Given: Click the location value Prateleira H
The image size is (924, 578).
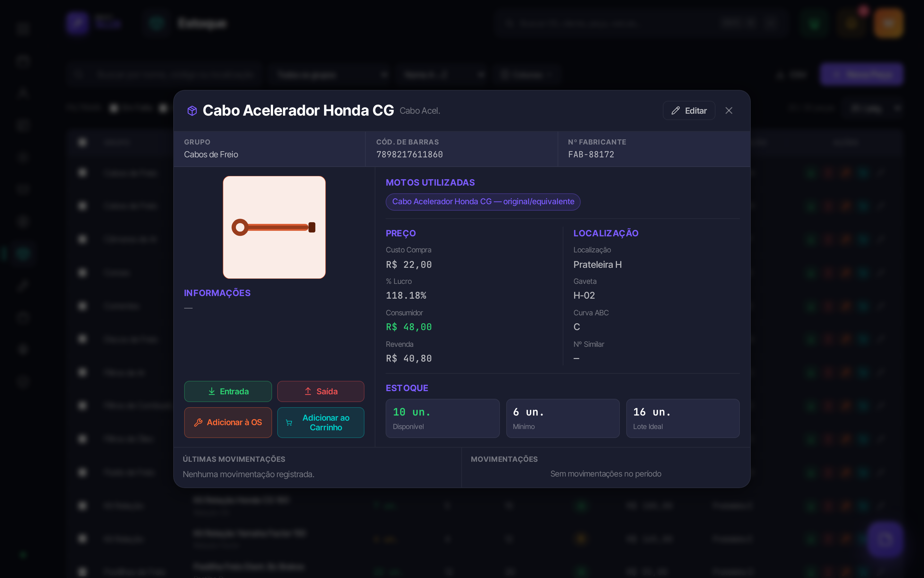Looking at the screenshot, I should point(597,265).
